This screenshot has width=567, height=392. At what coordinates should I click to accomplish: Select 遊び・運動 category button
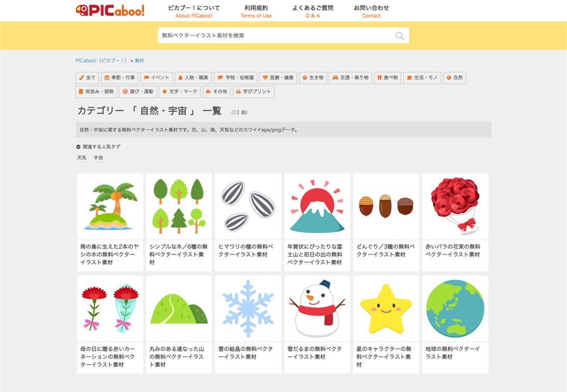point(138,92)
